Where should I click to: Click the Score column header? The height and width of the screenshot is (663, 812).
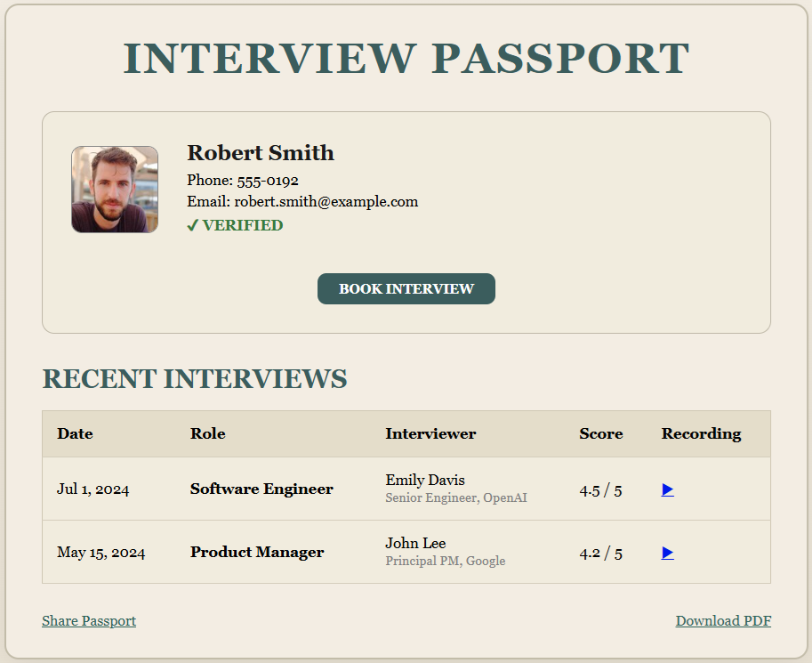click(600, 434)
